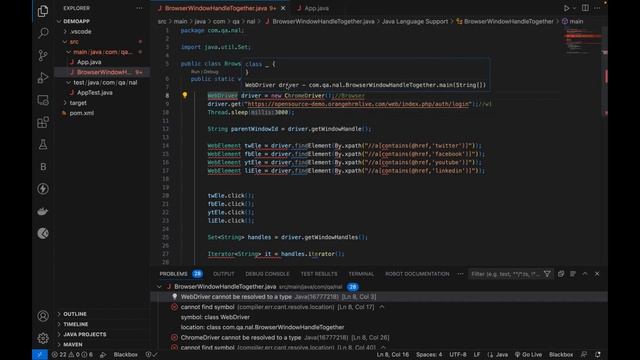Click the Go Live status bar button
This screenshot has height=360, width=640.
tap(528, 355)
